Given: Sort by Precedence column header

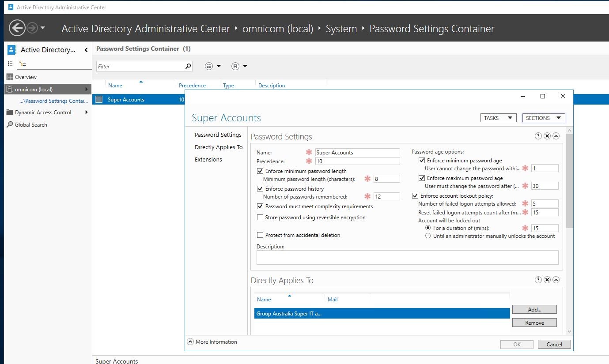Looking at the screenshot, I should (192, 86).
